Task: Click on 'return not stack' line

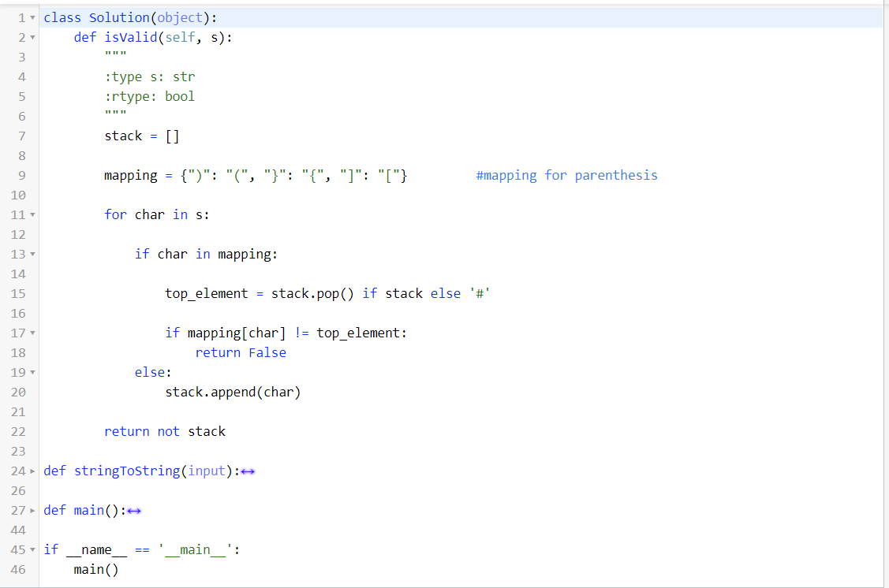Action: [164, 432]
